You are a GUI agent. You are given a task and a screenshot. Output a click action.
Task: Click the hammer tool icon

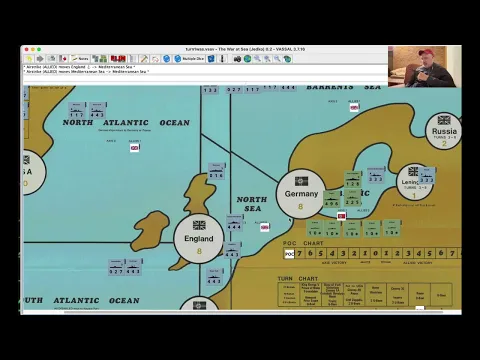(144, 59)
